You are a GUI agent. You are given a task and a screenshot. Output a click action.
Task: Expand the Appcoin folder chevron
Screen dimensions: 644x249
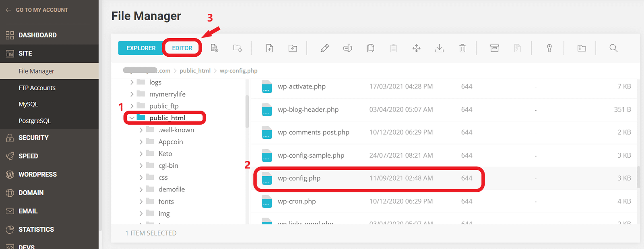(x=141, y=142)
